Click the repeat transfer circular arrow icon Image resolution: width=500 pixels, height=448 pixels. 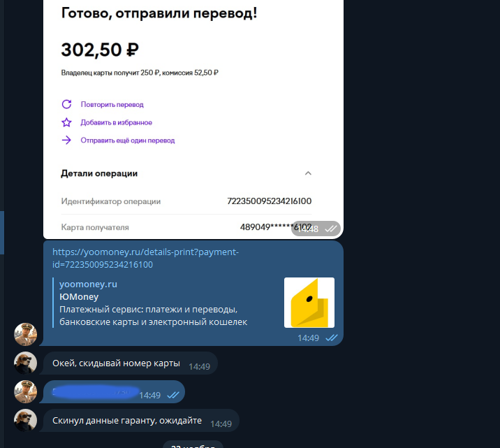click(x=66, y=104)
